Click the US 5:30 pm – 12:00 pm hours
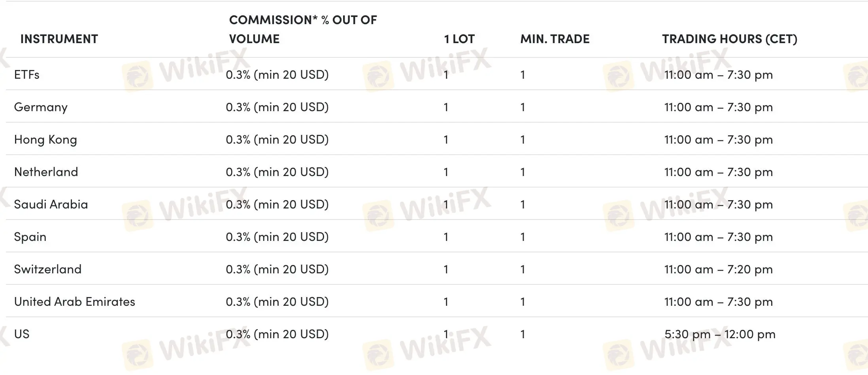 [x=720, y=334]
